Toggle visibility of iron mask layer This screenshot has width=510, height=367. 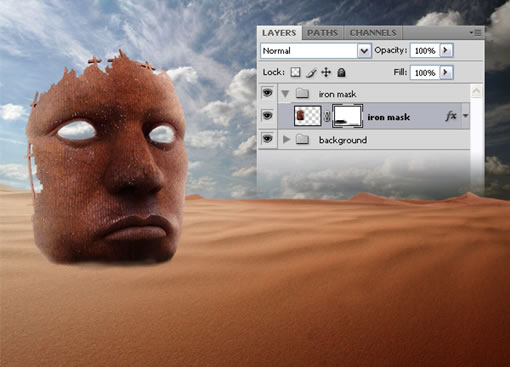tap(267, 116)
